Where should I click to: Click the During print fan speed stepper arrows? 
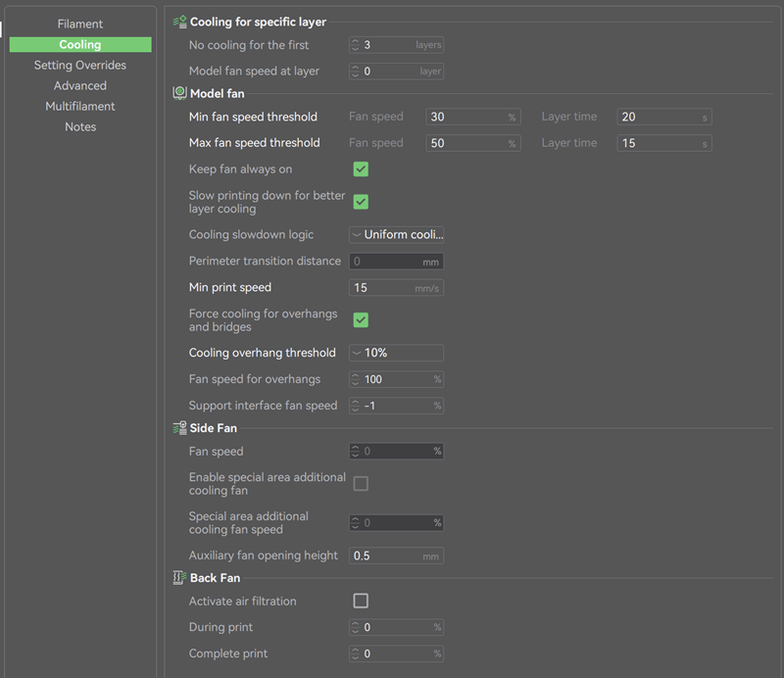coord(356,627)
